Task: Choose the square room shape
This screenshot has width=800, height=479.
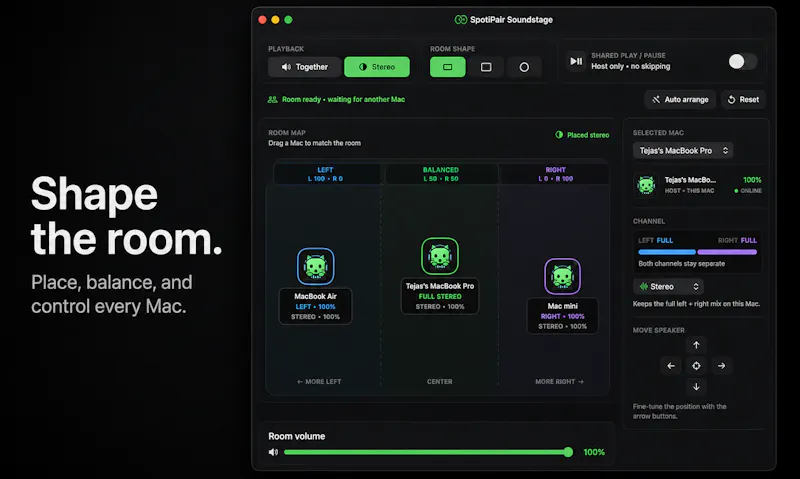Action: (486, 67)
